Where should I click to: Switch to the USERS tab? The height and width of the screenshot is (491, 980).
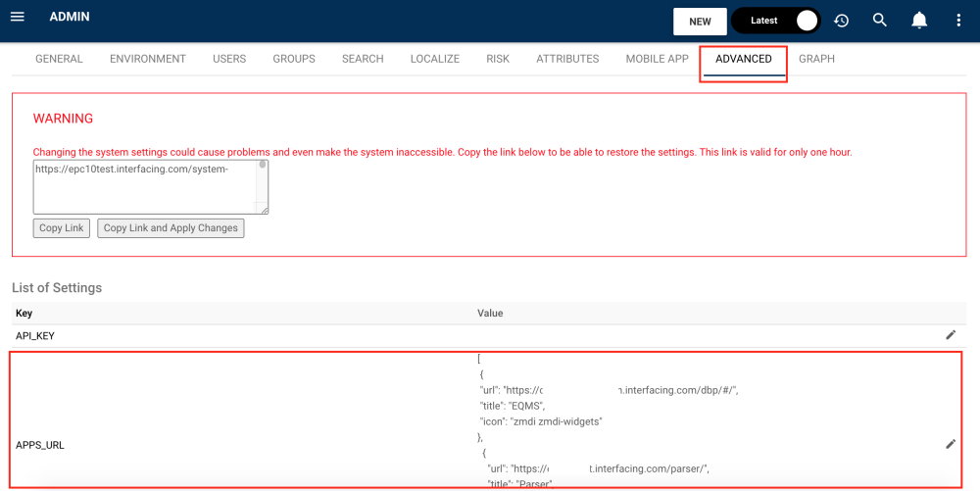click(229, 59)
